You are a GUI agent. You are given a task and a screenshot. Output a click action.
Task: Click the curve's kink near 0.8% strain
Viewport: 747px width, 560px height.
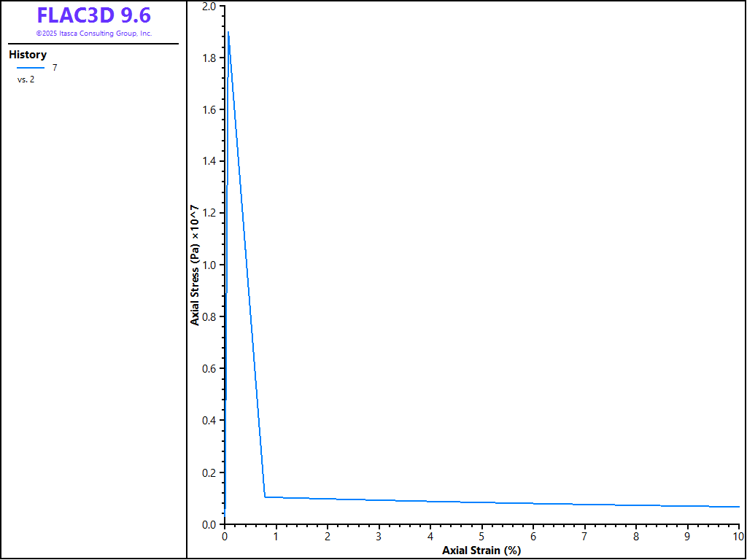click(265, 497)
